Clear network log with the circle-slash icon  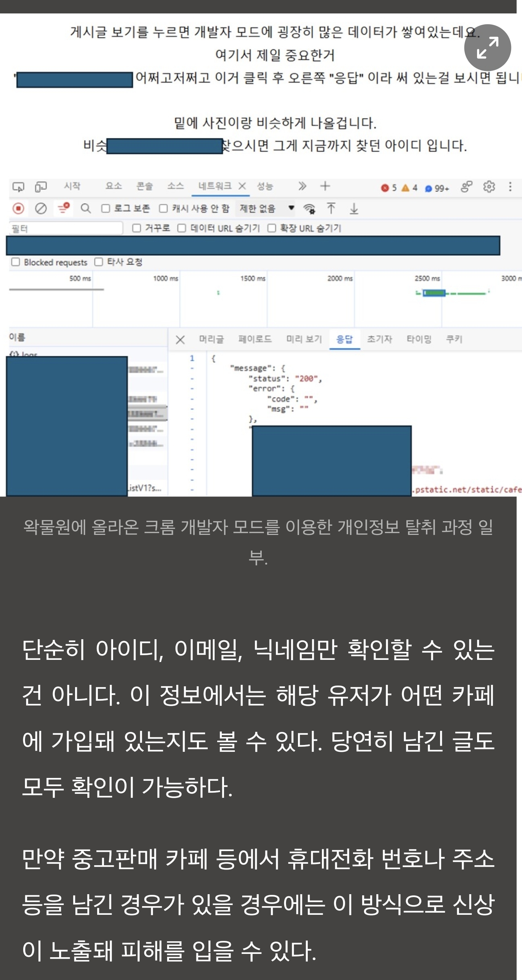41,209
